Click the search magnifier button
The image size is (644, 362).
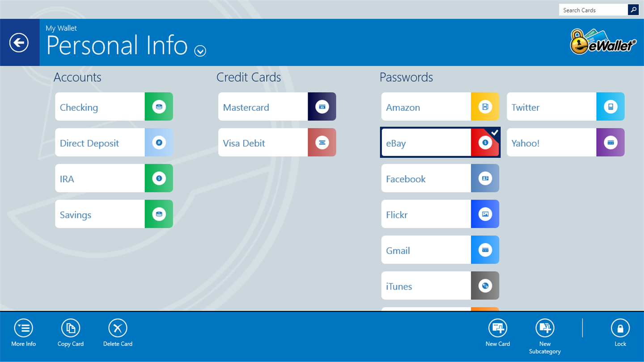click(633, 10)
